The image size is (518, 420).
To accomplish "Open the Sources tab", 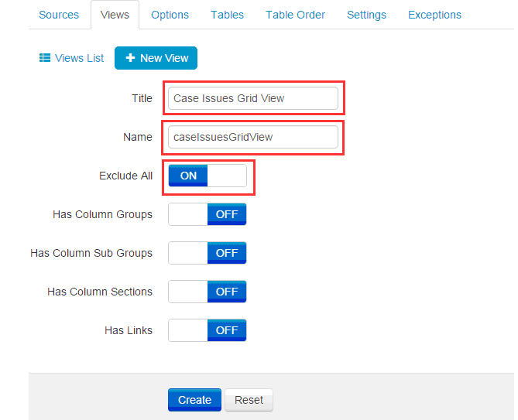I will tap(59, 15).
